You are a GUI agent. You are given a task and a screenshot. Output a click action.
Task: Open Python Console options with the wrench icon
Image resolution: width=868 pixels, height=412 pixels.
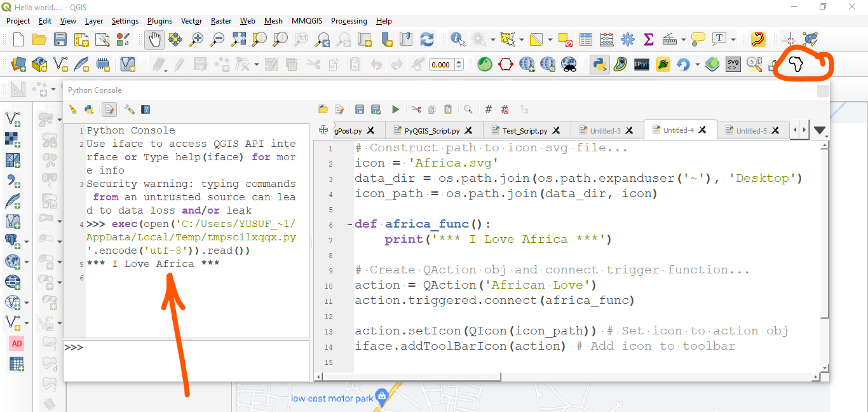129,109
